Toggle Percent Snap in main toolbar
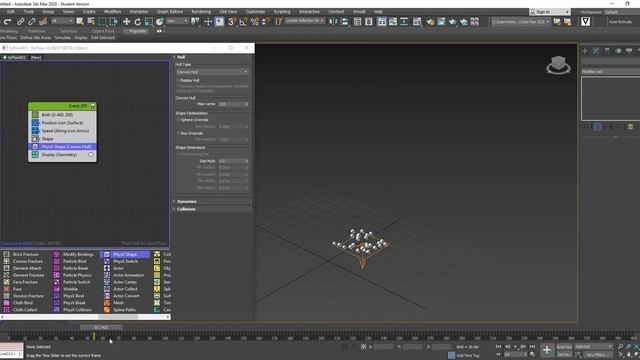640x360 pixels. point(255,22)
